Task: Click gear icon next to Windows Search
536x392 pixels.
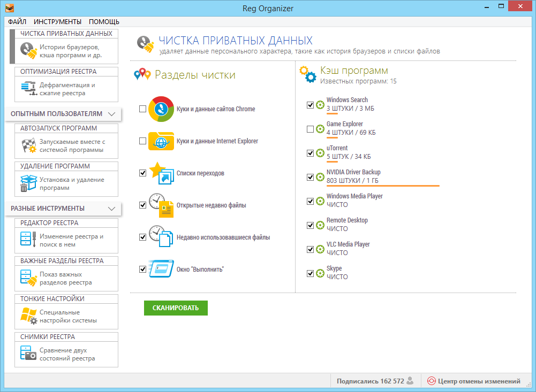Action: 320,105
